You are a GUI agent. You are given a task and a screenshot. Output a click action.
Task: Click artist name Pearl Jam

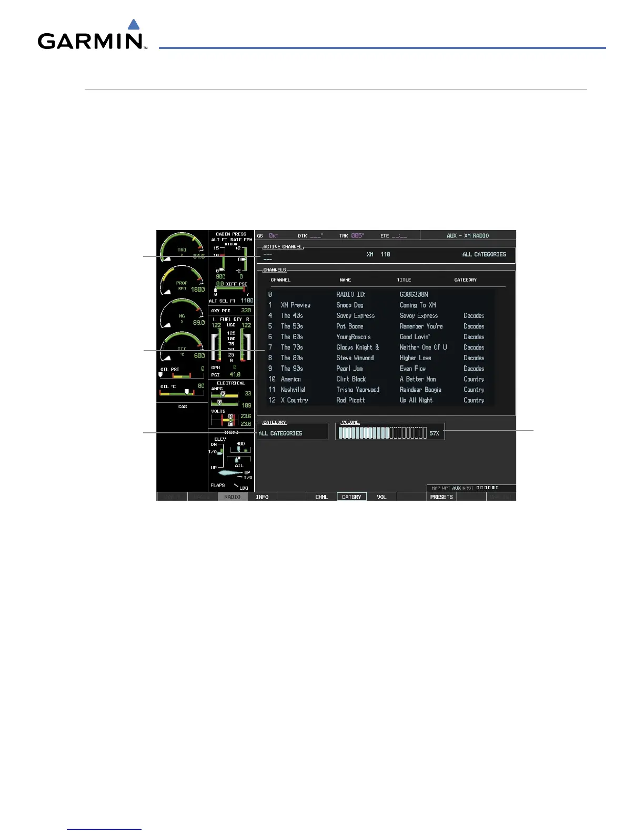349,369
